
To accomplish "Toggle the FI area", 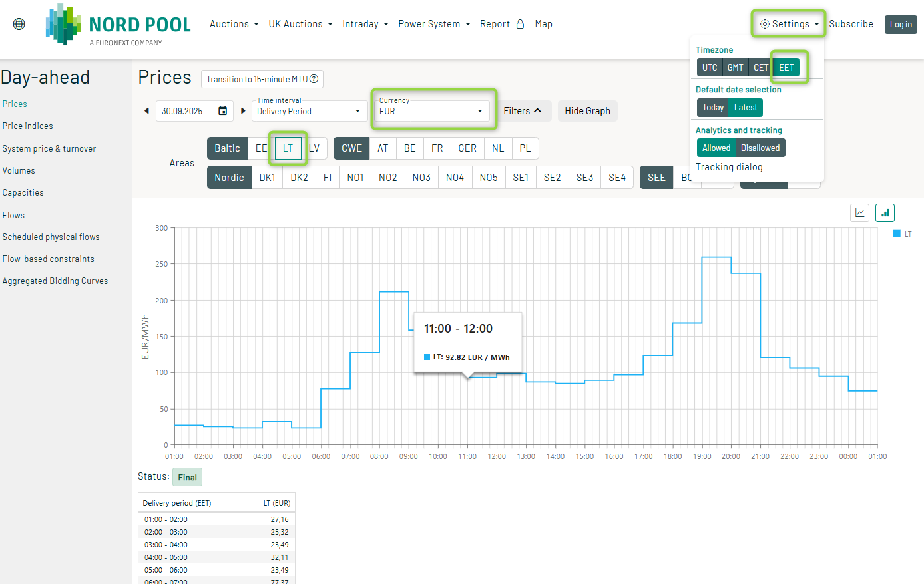I will click(328, 178).
